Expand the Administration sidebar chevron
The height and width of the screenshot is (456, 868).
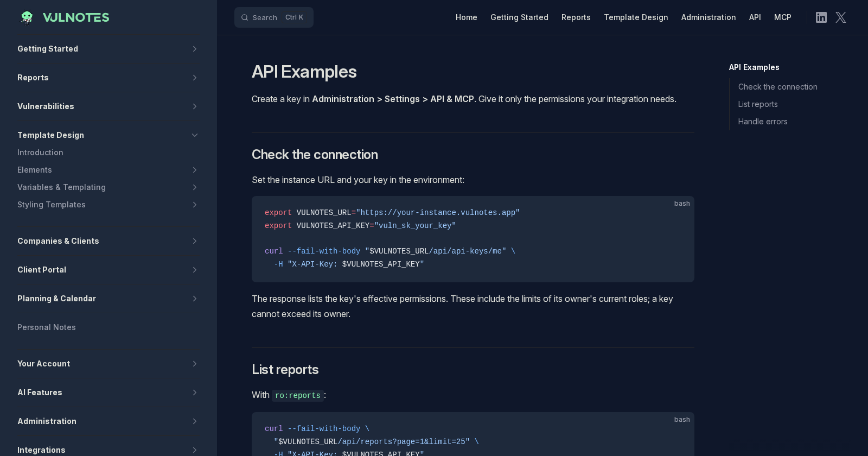click(x=195, y=421)
